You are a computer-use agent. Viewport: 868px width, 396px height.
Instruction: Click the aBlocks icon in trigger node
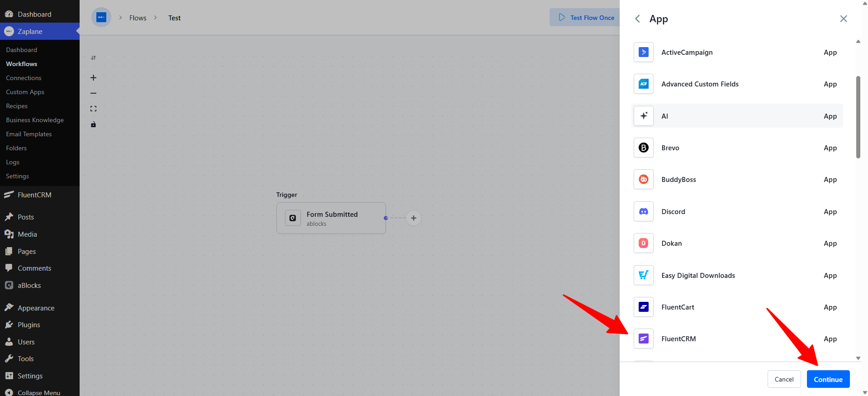click(x=293, y=218)
